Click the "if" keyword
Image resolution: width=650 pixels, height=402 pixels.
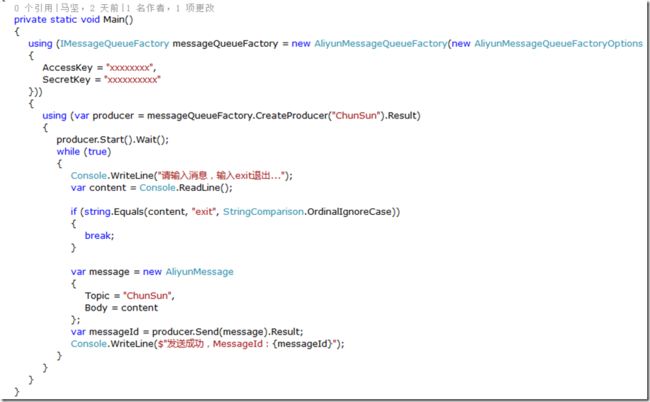click(73, 212)
